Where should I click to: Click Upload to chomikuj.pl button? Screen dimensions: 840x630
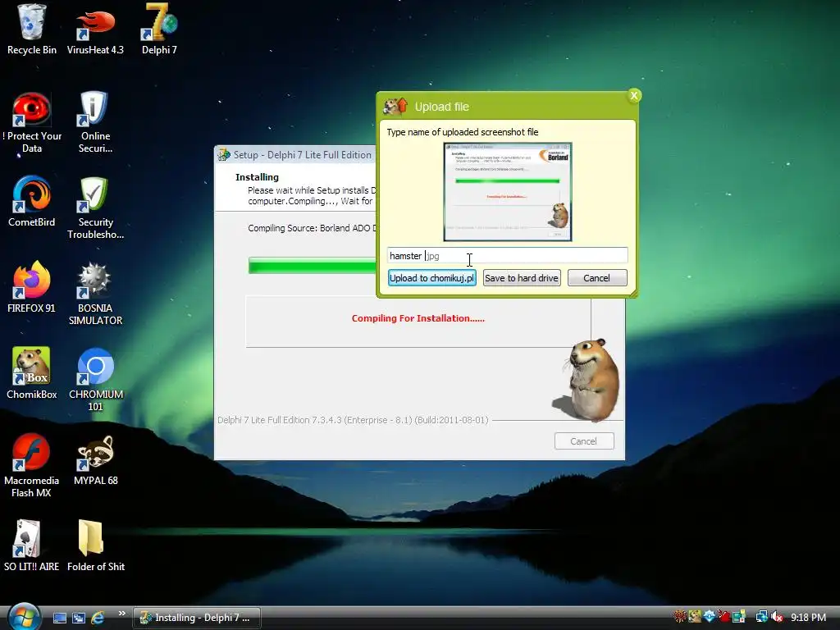tap(431, 278)
